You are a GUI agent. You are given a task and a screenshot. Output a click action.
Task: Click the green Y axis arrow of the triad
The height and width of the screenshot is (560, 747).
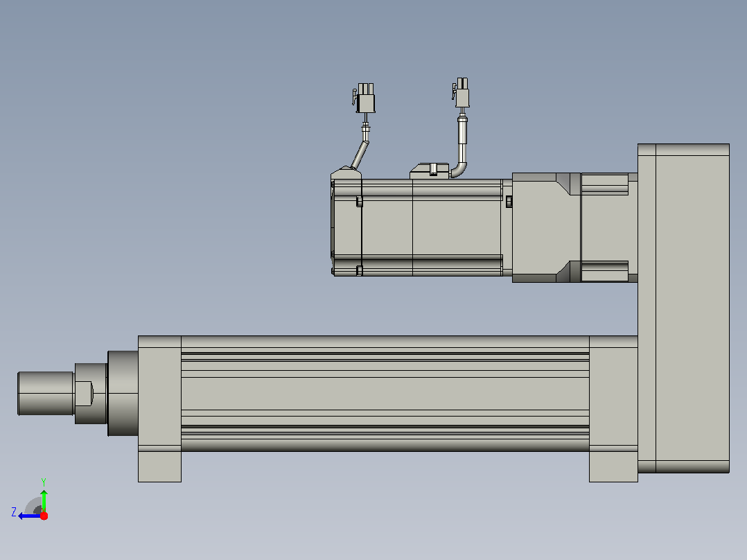[44, 500]
